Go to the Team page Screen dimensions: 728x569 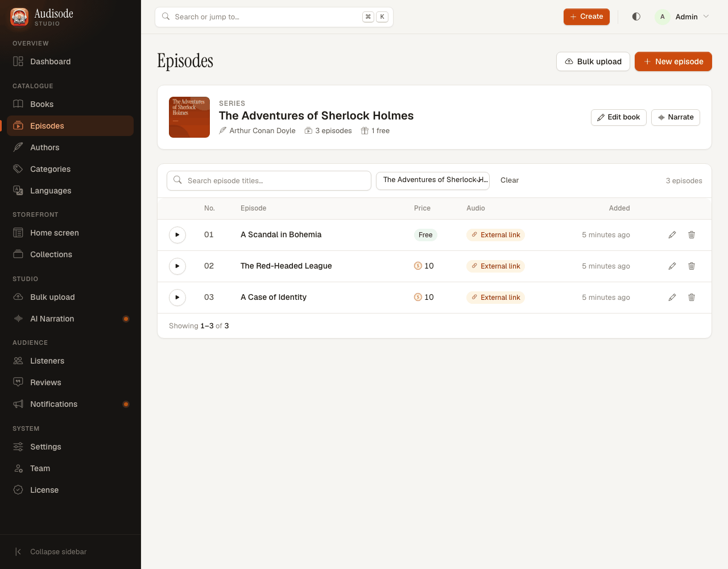(x=71, y=468)
